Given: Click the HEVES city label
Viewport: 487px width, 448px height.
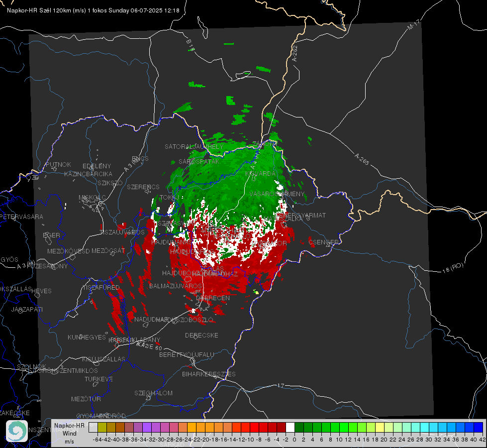Looking at the screenshot, I should click(x=41, y=291).
